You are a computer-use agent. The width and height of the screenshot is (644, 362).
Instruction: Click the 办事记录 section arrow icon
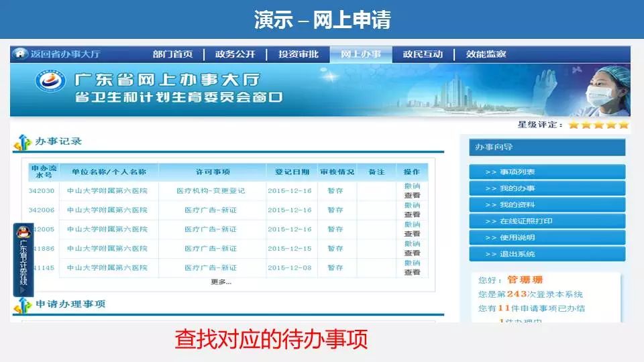click(23, 142)
